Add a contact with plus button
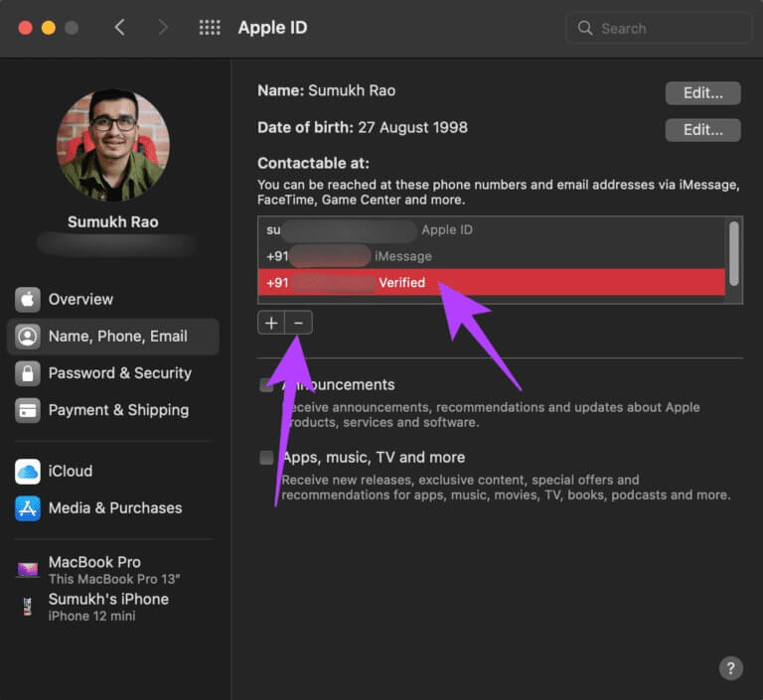Image resolution: width=763 pixels, height=700 pixels. point(271,323)
